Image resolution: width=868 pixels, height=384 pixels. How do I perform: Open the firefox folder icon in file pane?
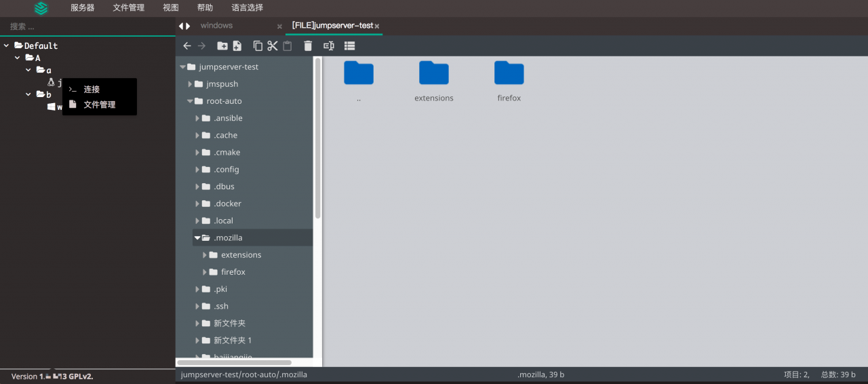(509, 73)
